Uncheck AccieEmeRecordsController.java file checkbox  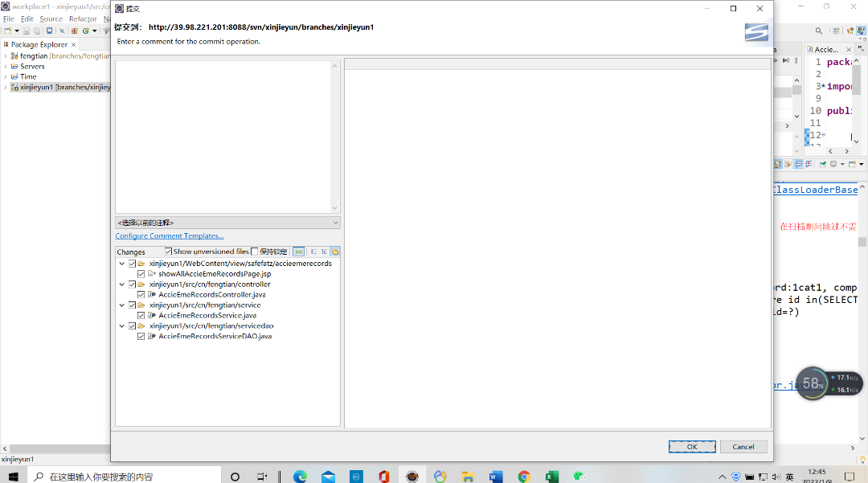click(141, 295)
